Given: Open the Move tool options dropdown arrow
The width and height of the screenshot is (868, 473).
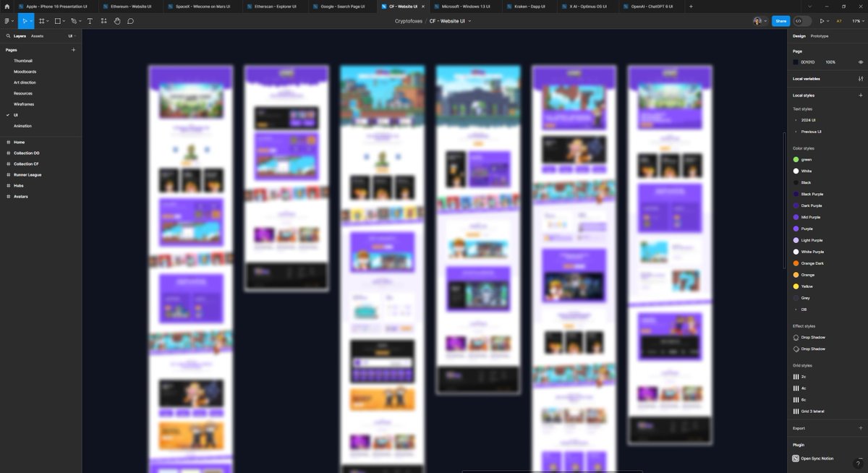Looking at the screenshot, I should coord(31,21).
